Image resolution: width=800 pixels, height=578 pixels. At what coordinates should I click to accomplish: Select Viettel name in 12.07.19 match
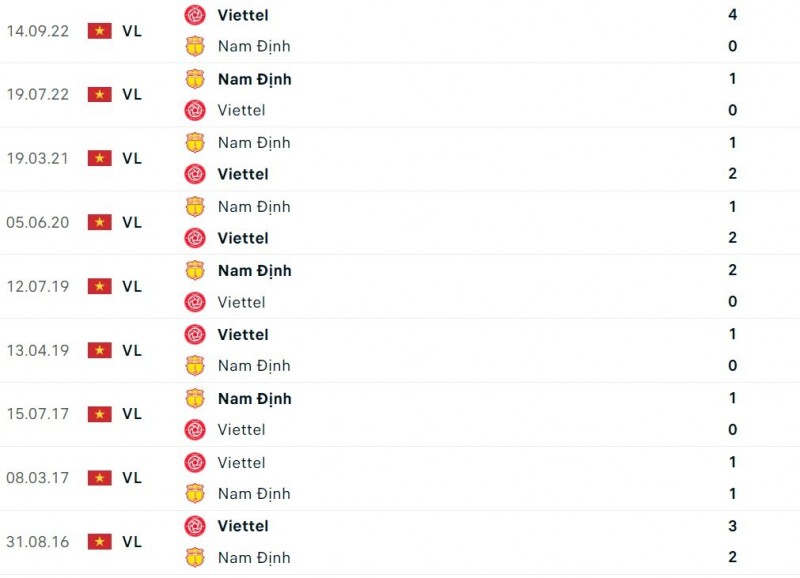[241, 302]
